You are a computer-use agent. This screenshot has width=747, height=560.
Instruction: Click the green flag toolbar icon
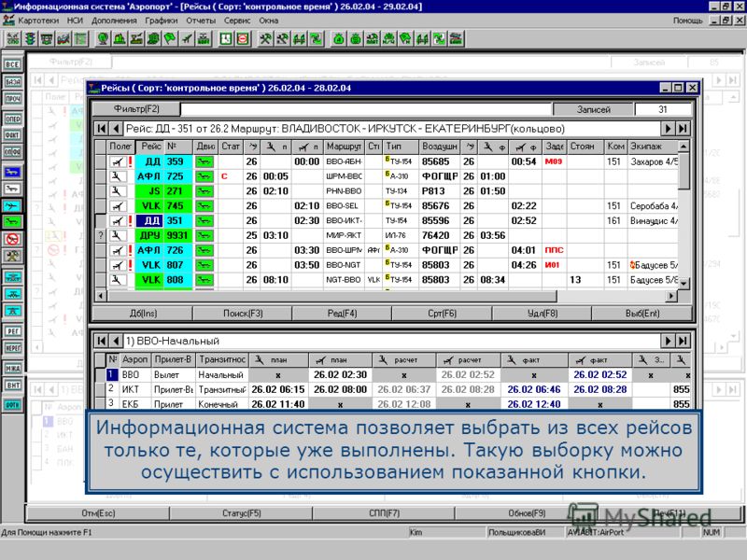(170, 38)
